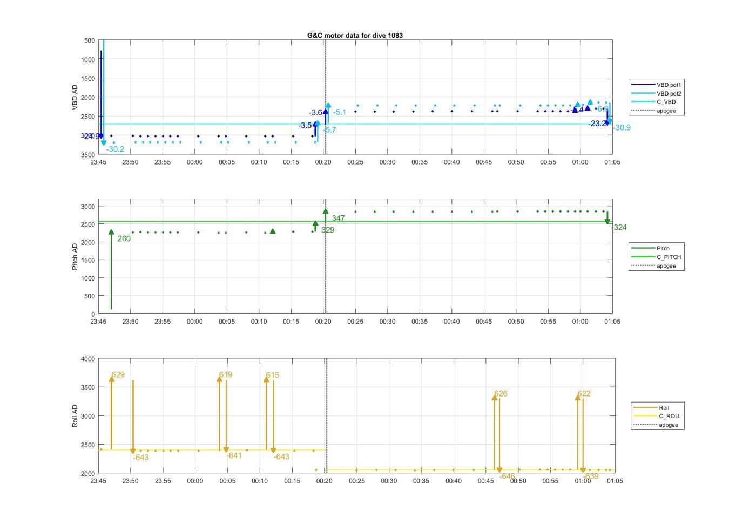Click the 'VBD AD' y-axis label

(75, 98)
